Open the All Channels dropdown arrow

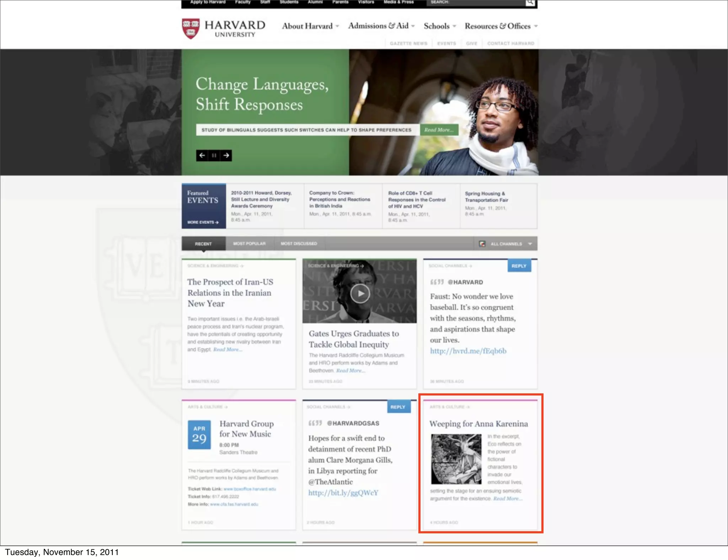click(530, 244)
